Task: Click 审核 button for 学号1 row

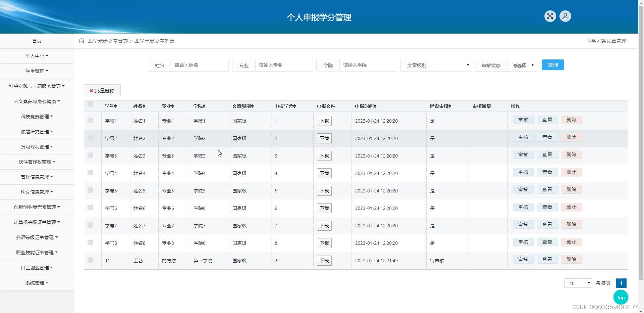Action: point(523,120)
